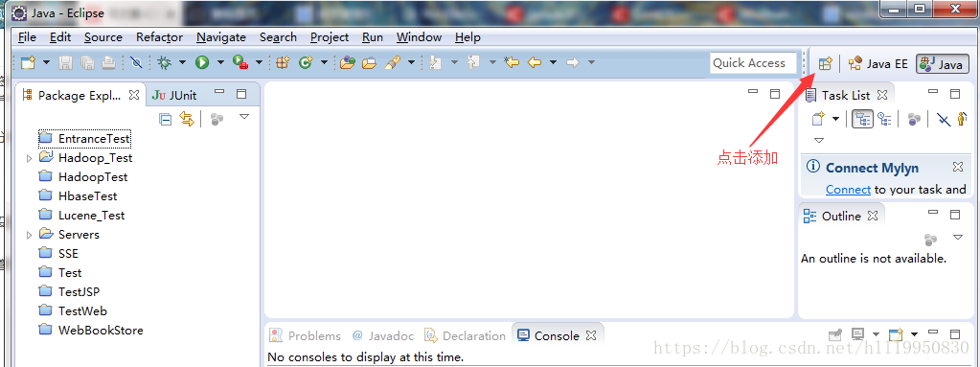
Task: Open the Back history dropdown arrow
Action: coord(553,62)
